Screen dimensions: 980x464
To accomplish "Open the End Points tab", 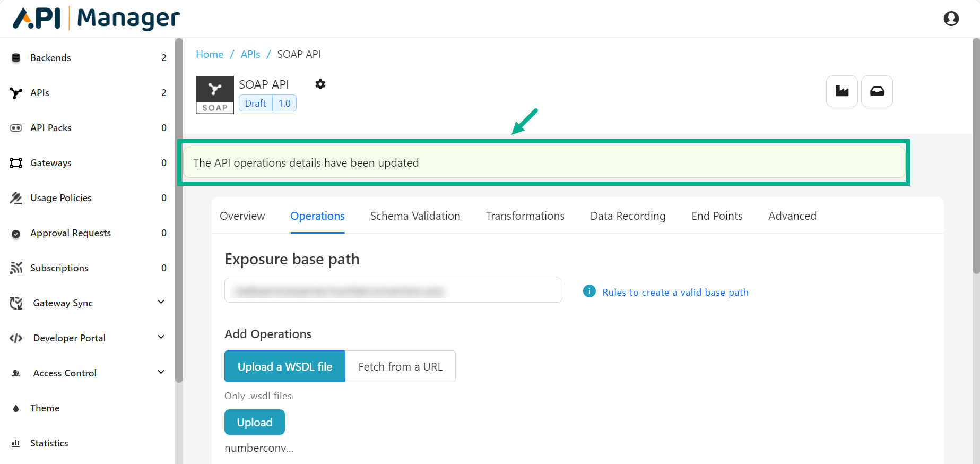I will 717,216.
